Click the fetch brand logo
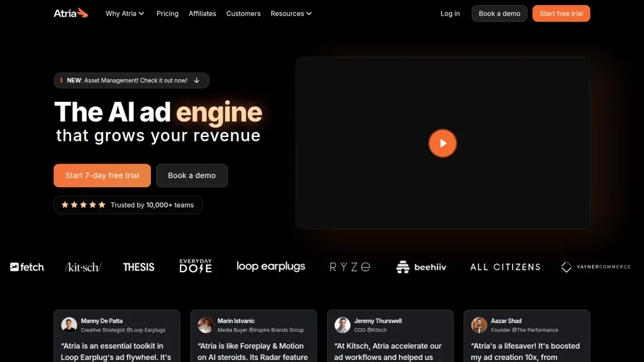 [x=27, y=267]
